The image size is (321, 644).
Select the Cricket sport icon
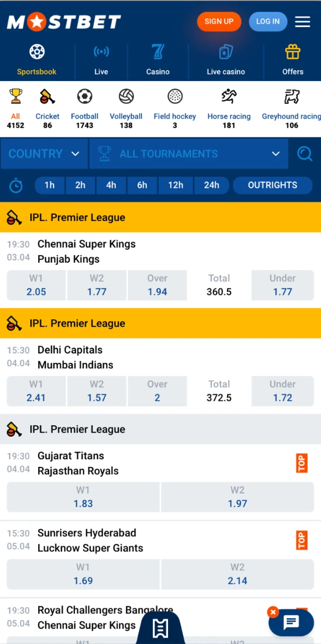coord(47,96)
